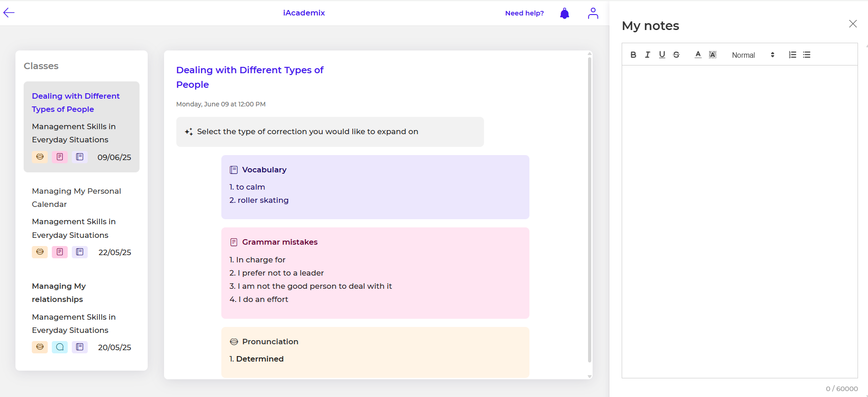This screenshot has height=397, width=868.
Task: Insert a numbered list
Action: tap(792, 55)
